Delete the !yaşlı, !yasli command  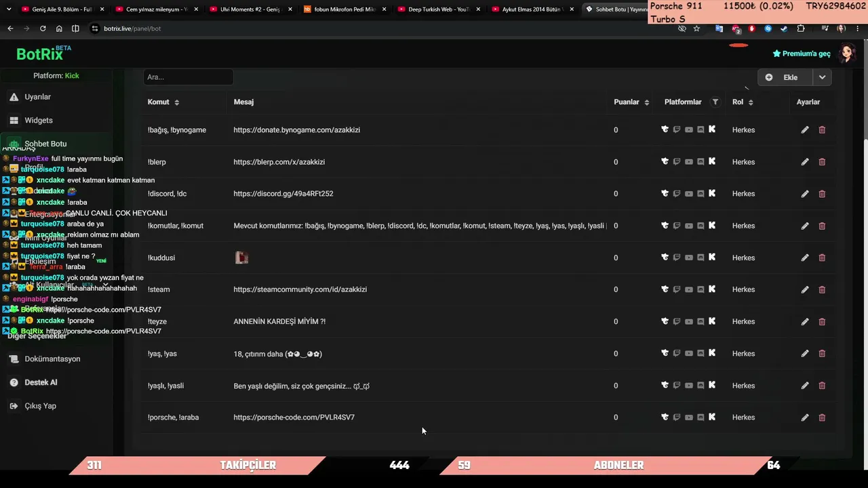(822, 386)
